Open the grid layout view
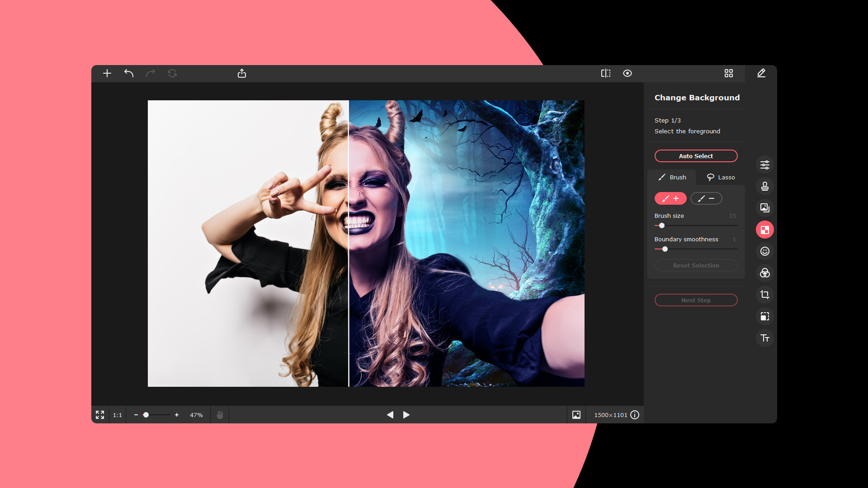Screen dimensions: 868x488 coord(729,73)
